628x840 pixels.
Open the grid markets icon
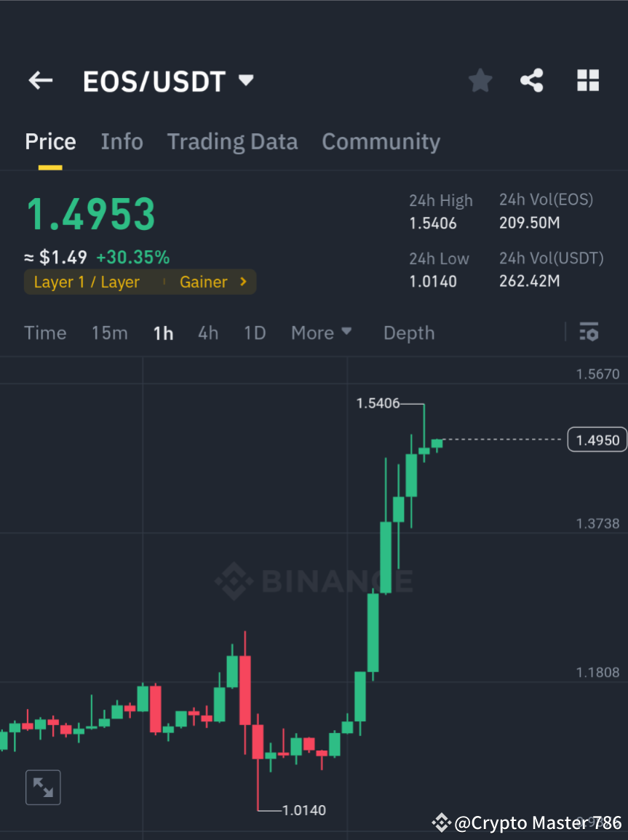(587, 80)
